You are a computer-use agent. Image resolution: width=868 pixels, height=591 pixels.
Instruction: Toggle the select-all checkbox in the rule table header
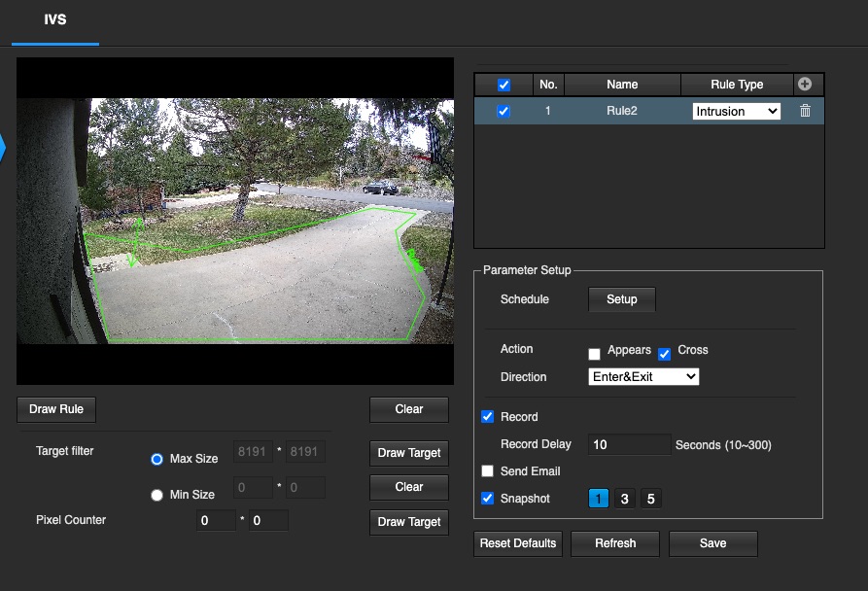pos(503,85)
